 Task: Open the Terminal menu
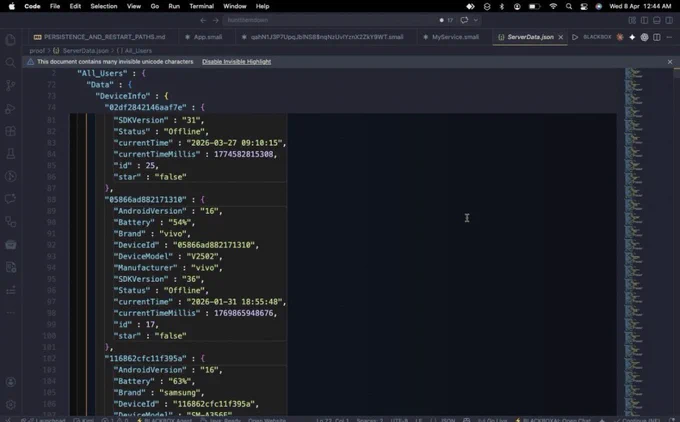pos(201,6)
